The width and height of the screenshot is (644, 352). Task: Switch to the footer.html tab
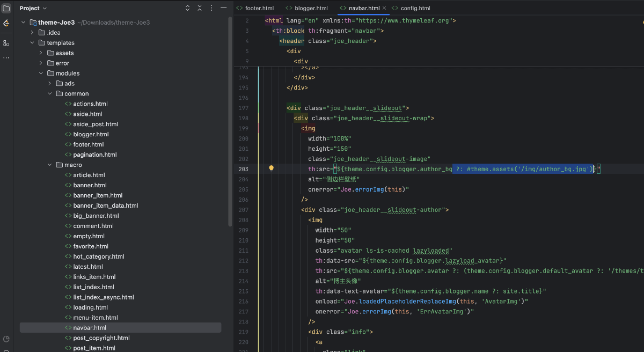point(259,8)
